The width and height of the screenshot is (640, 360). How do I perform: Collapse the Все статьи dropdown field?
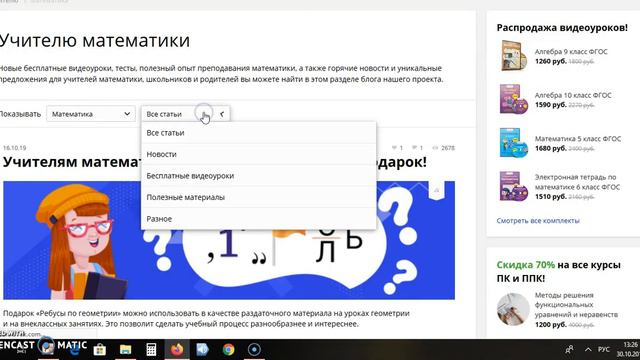[x=185, y=114]
